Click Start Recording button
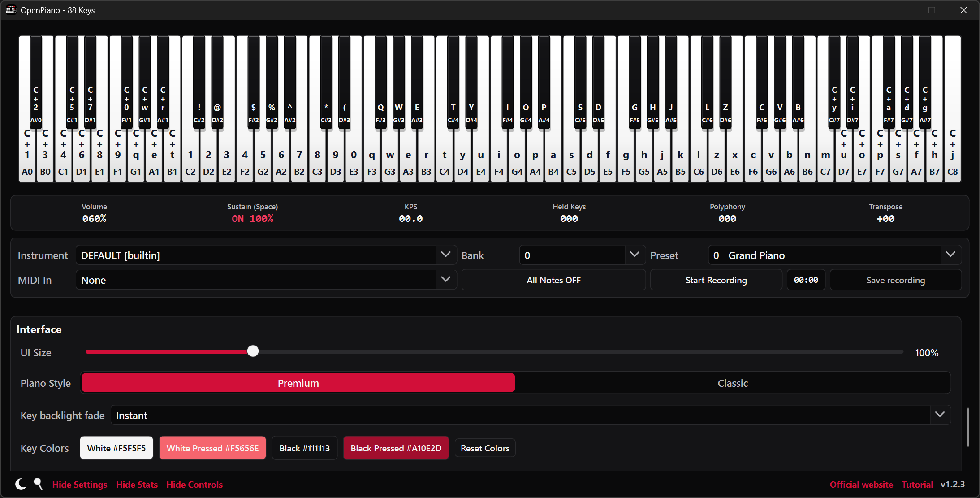This screenshot has width=980, height=498. (x=716, y=280)
